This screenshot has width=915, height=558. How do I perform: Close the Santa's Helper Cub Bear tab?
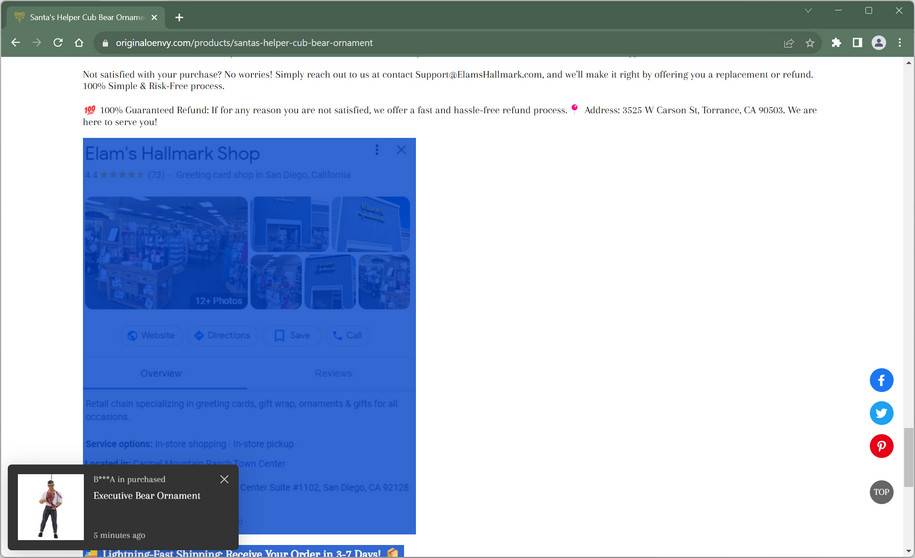[154, 18]
